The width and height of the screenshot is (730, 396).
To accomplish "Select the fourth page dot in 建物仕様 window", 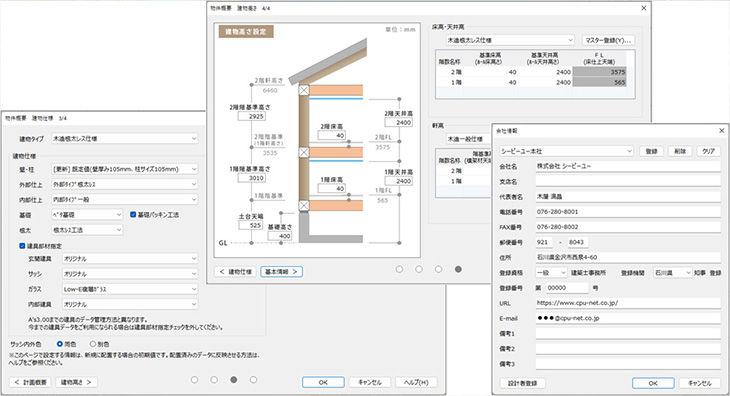I will pos(253,380).
